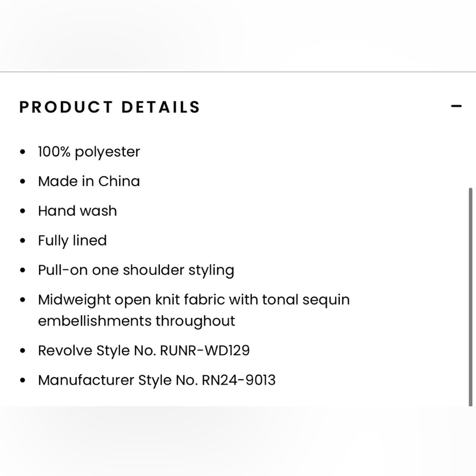The width and height of the screenshot is (476, 476).
Task: Click the "Fully lined" detail text
Action: pos(72,240)
